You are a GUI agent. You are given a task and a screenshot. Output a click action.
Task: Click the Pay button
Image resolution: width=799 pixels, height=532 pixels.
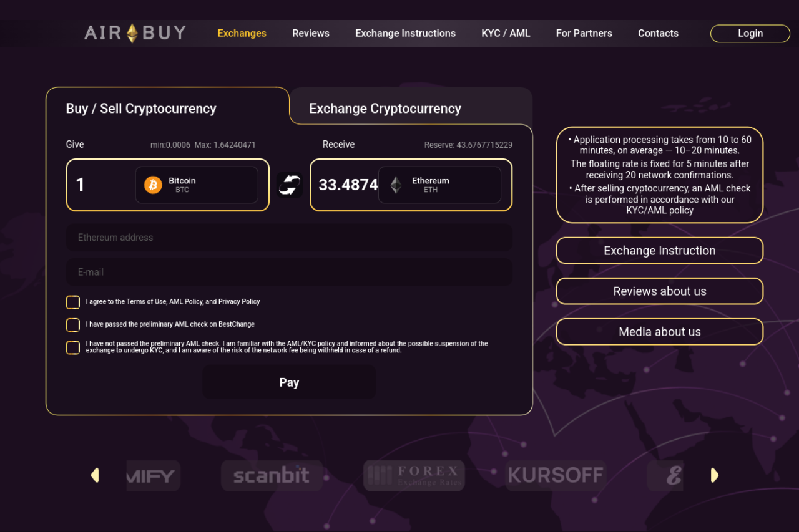pos(289,382)
